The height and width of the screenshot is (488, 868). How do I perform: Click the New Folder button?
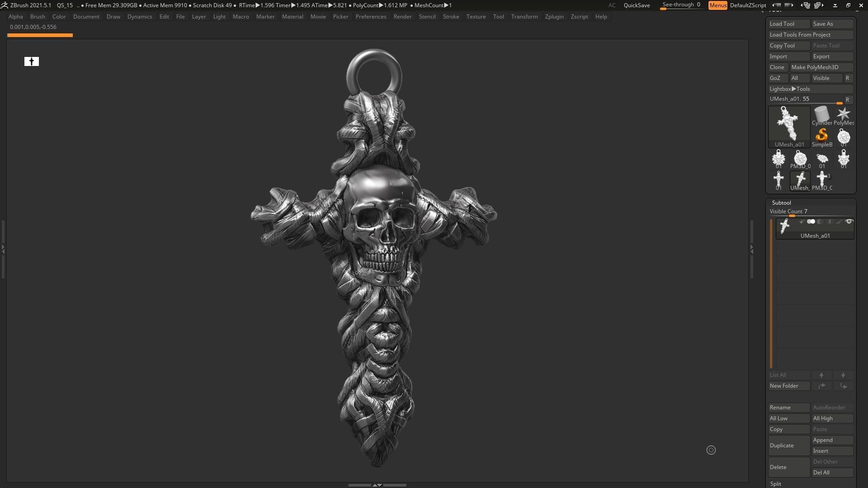pos(789,386)
